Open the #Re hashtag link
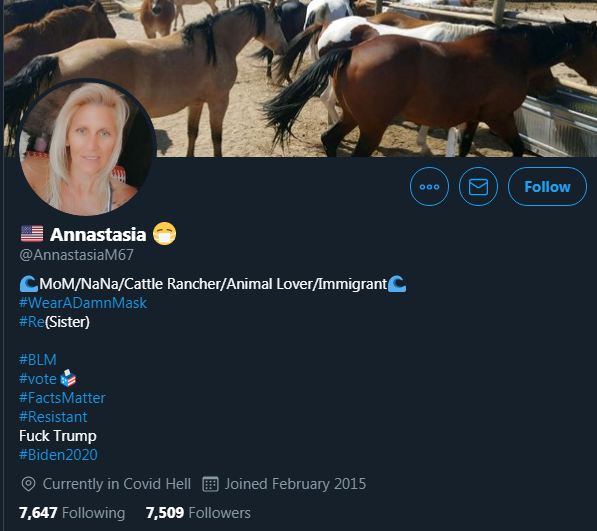 click(x=32, y=322)
